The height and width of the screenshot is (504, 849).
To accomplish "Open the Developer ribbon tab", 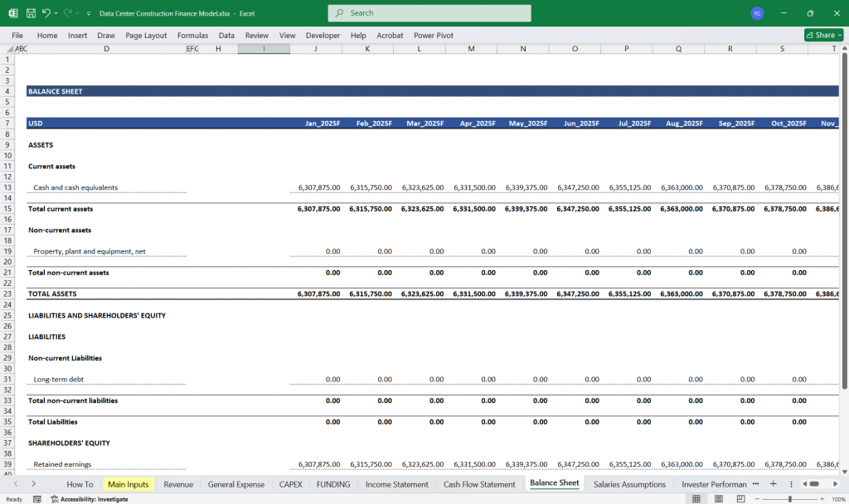I will pyautogui.click(x=323, y=36).
